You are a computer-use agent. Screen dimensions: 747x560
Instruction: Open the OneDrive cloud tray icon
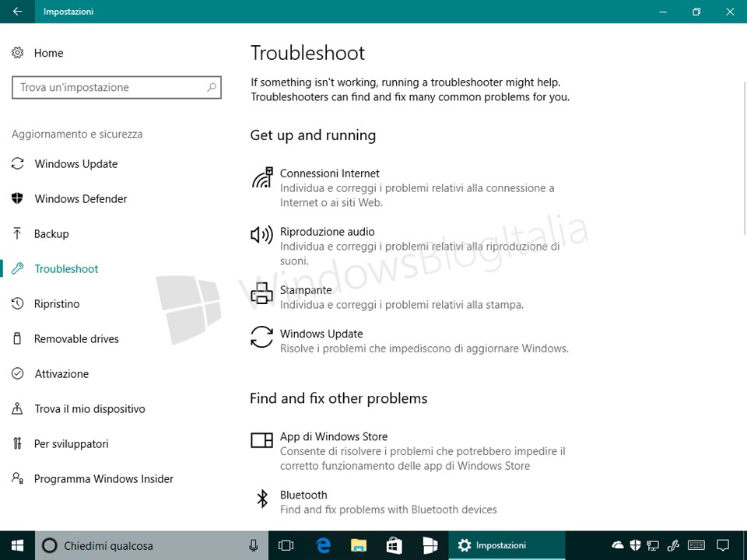coord(618,545)
